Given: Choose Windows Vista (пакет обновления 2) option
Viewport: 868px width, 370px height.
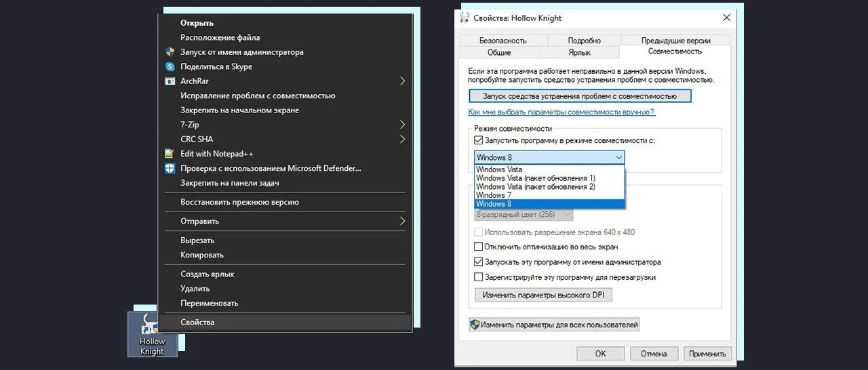Looking at the screenshot, I should coord(549,186).
